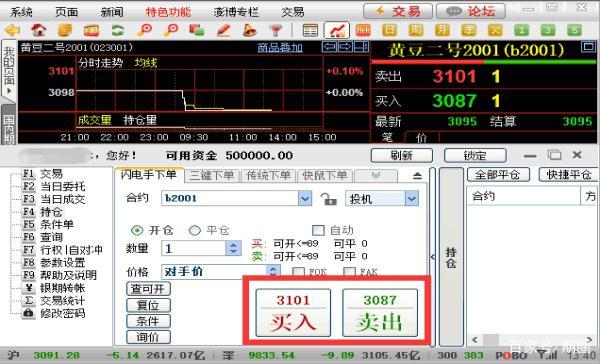Click the 全部平仓 button
Screen dimensions: 600x364
498,175
